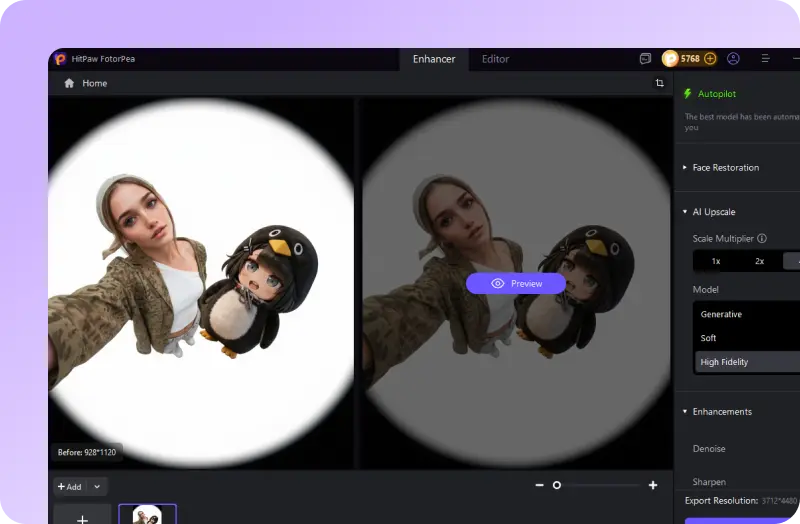
Task: Open Scale Multiplier info icon
Action: point(762,238)
